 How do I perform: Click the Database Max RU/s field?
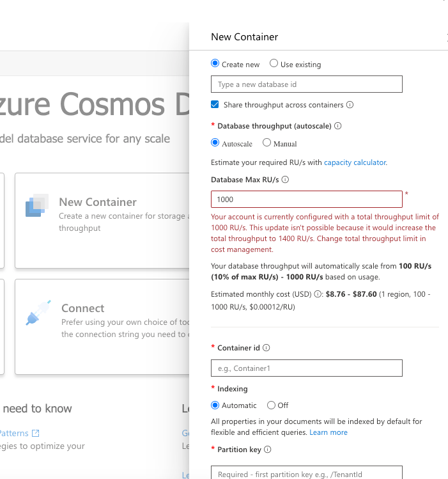pyautogui.click(x=307, y=200)
